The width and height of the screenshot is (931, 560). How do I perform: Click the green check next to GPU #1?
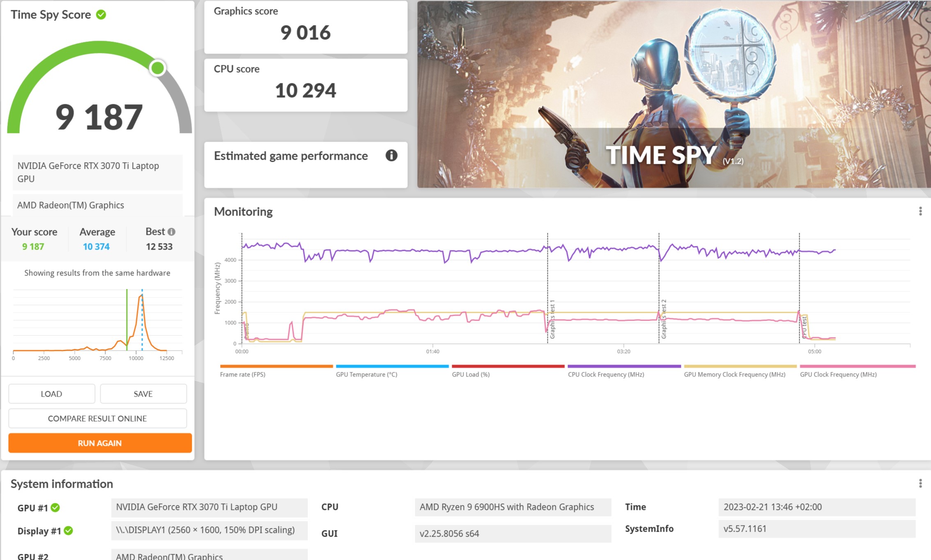tap(55, 507)
